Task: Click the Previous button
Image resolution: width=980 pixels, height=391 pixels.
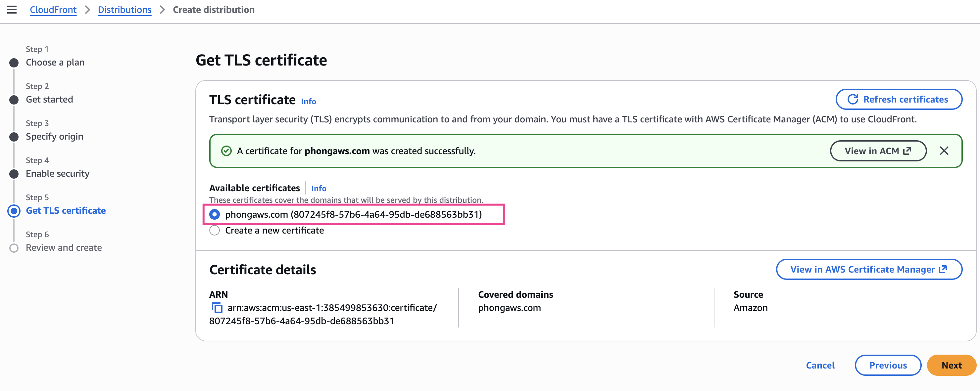Action: (888, 365)
